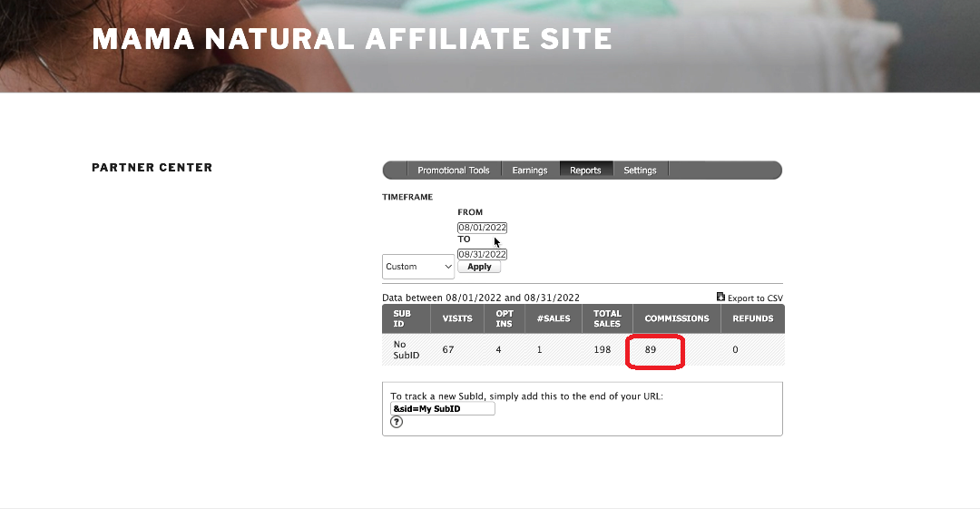Click the FROM date field 08/01/2022

(482, 228)
